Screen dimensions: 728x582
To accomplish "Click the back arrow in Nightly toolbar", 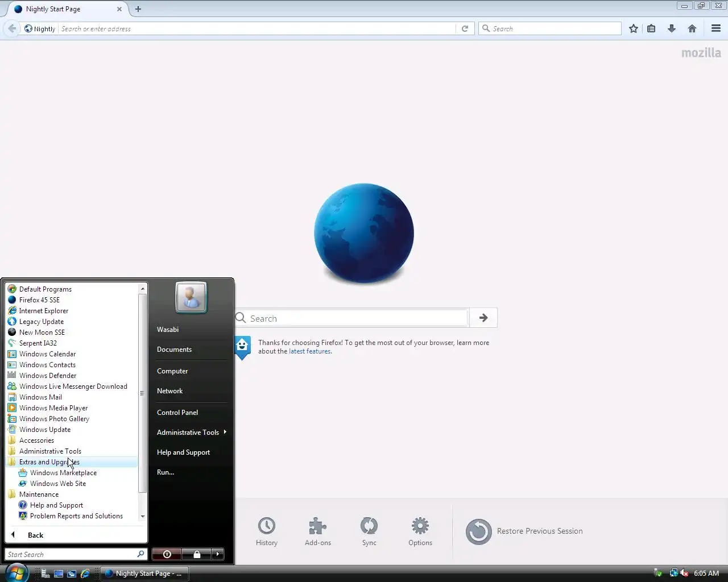I will point(12,28).
